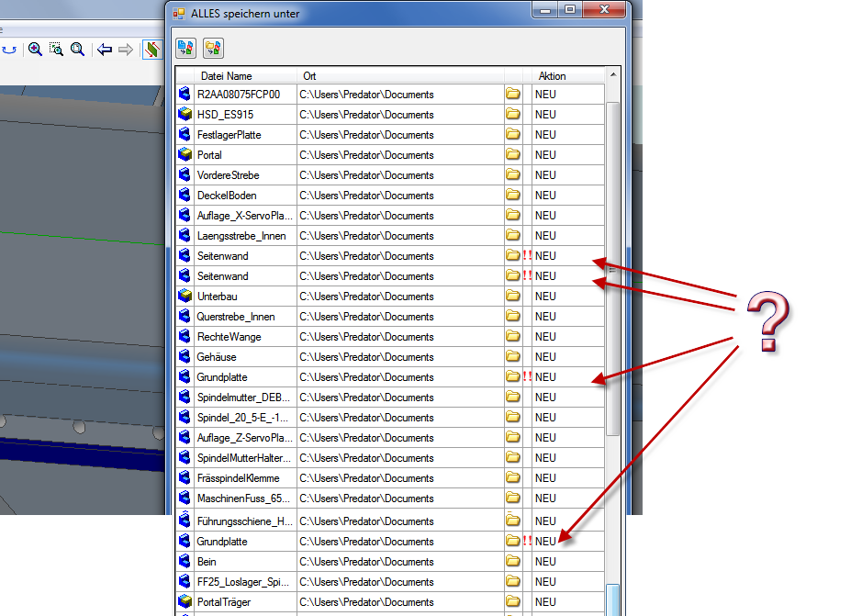Browse folder for Bein row
The width and height of the screenshot is (862, 616).
513,561
